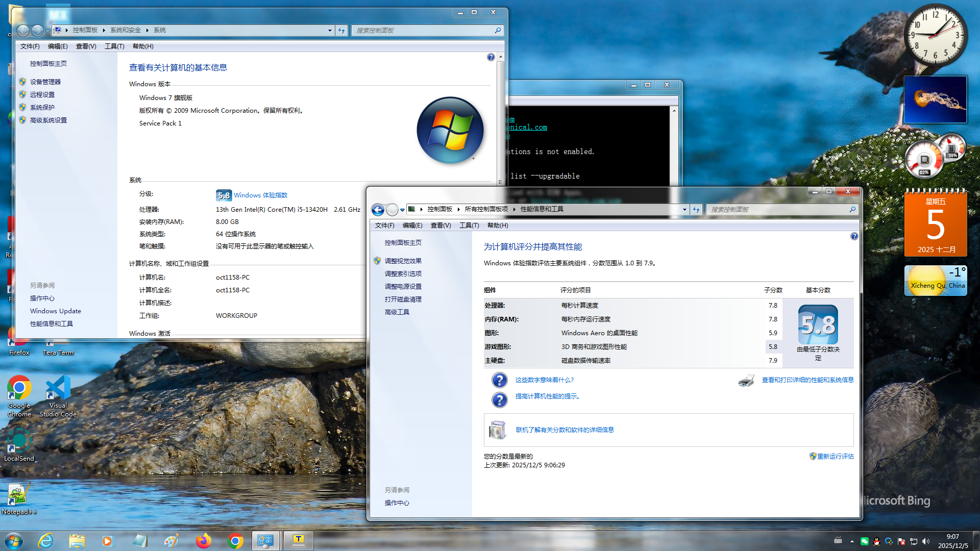Click the 5.8 Windows Experience Index badge
This screenshot has height=551, width=980.
[224, 195]
